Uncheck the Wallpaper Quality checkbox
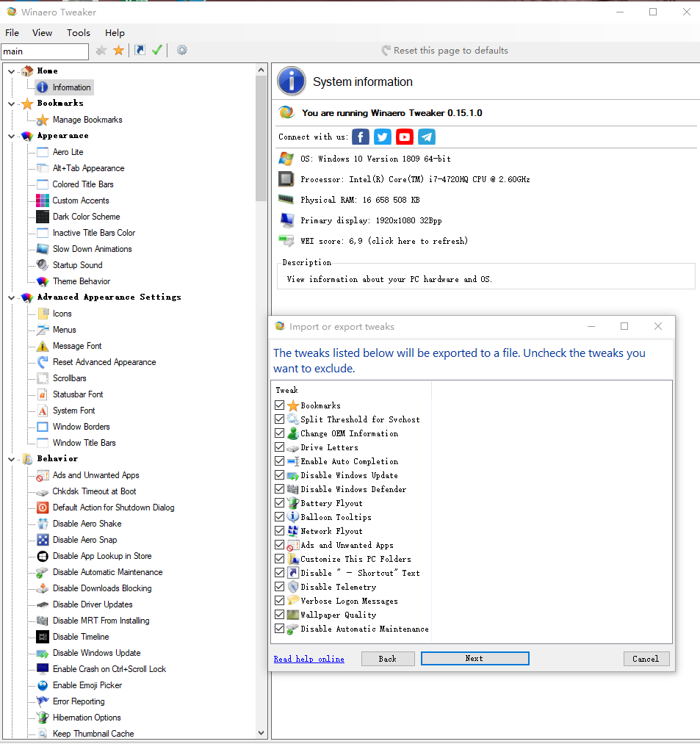This screenshot has width=700, height=744. pyautogui.click(x=280, y=615)
